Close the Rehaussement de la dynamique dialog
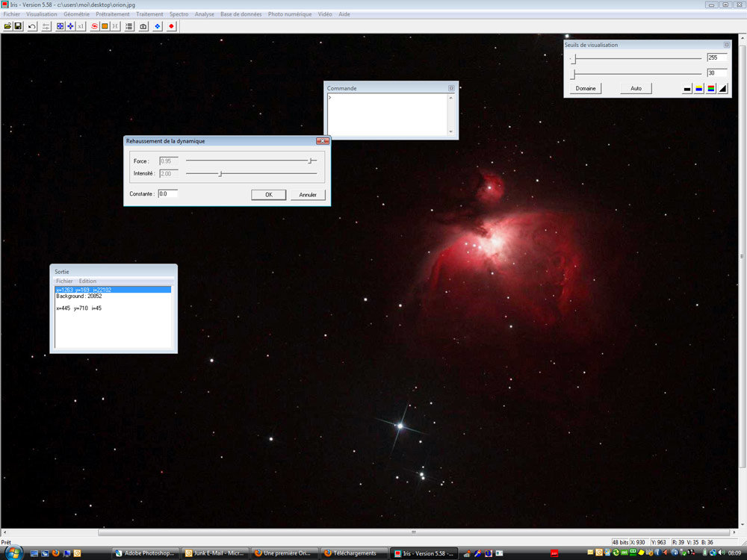747x560 pixels. tap(323, 141)
